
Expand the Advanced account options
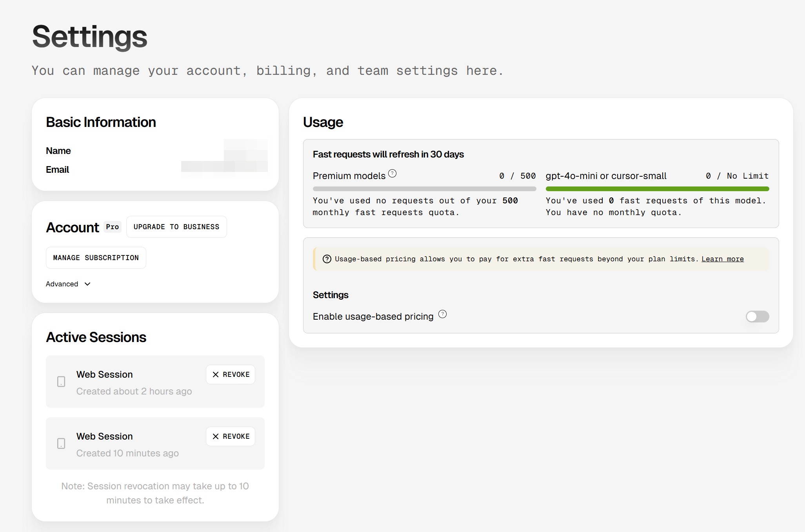pos(62,284)
